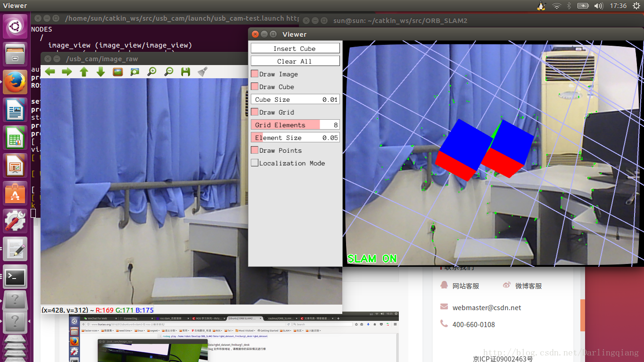The width and height of the screenshot is (644, 362).
Task: Click the embedded blog screenshot thumbnail
Action: click(x=234, y=337)
